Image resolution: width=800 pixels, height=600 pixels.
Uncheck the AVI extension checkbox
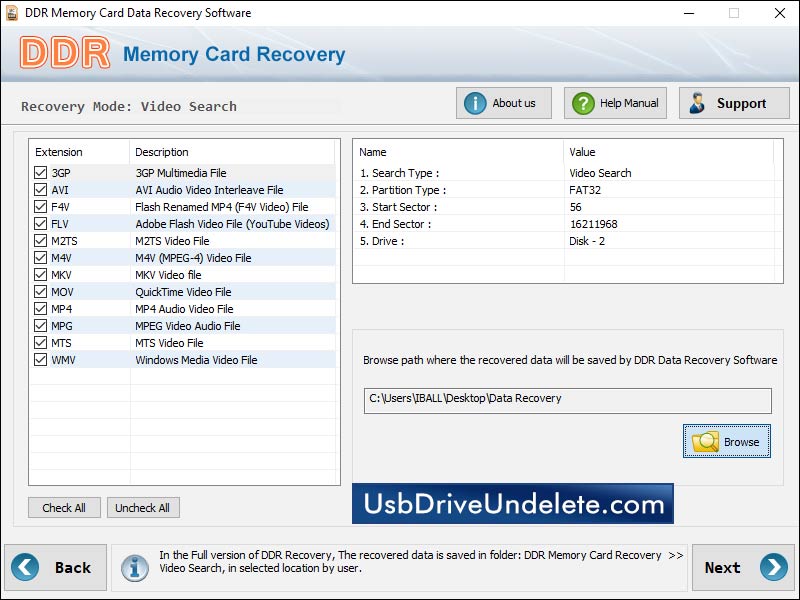pyautogui.click(x=40, y=190)
